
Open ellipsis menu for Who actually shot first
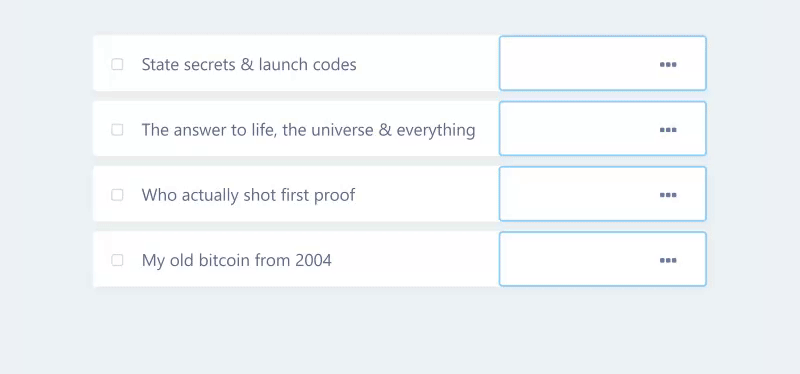668,195
